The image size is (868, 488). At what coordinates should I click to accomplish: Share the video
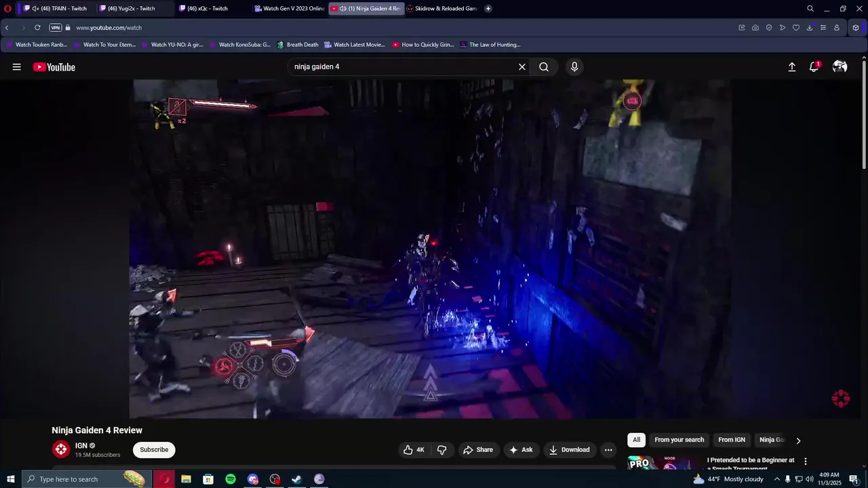pyautogui.click(x=478, y=450)
